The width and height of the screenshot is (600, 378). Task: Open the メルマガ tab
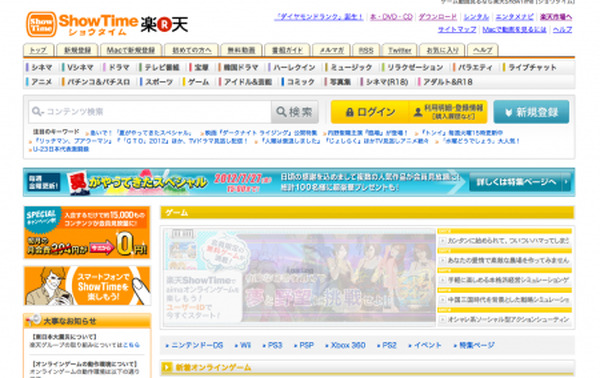click(331, 50)
